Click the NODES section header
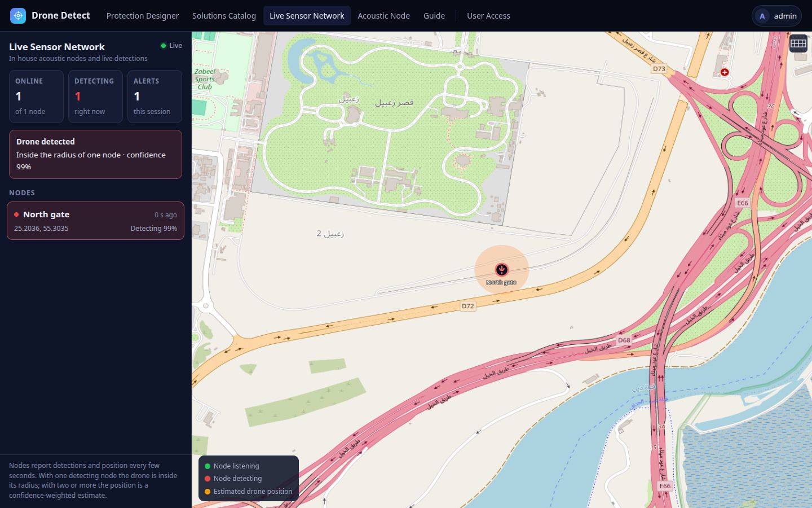 click(22, 193)
